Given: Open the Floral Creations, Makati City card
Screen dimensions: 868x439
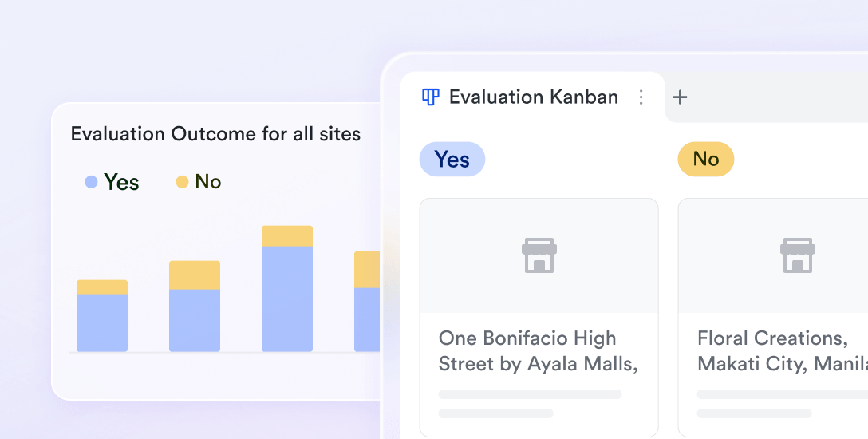Looking at the screenshot, I should pyautogui.click(x=773, y=318).
